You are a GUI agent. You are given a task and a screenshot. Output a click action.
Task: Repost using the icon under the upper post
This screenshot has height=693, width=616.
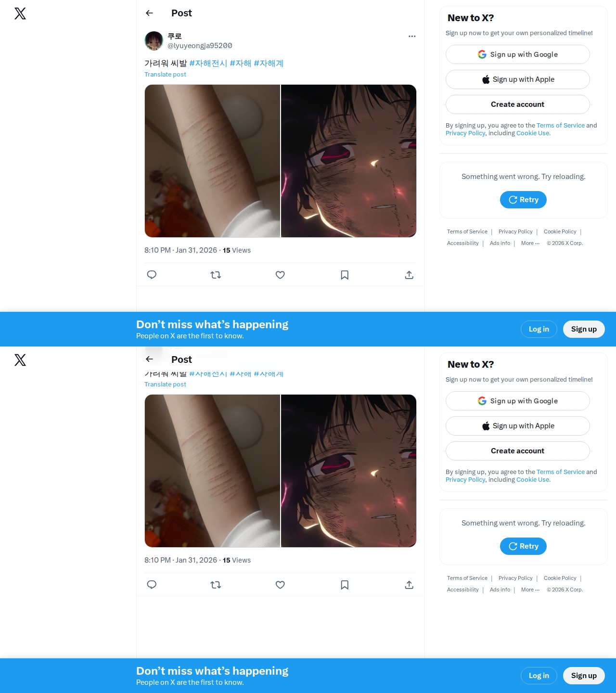[216, 275]
